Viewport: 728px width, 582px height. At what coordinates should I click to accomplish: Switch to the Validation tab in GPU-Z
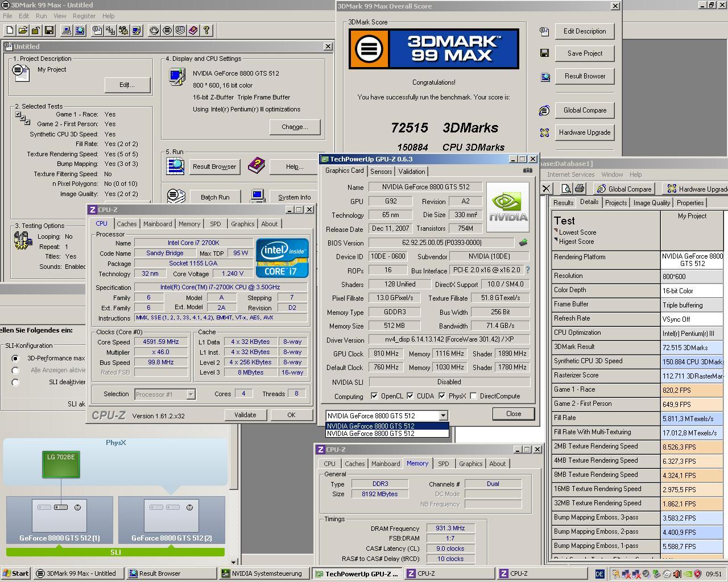pos(411,172)
